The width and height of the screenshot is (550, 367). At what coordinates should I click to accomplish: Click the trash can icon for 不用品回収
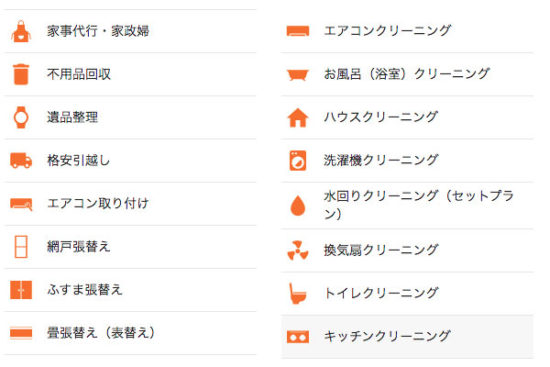[21, 74]
